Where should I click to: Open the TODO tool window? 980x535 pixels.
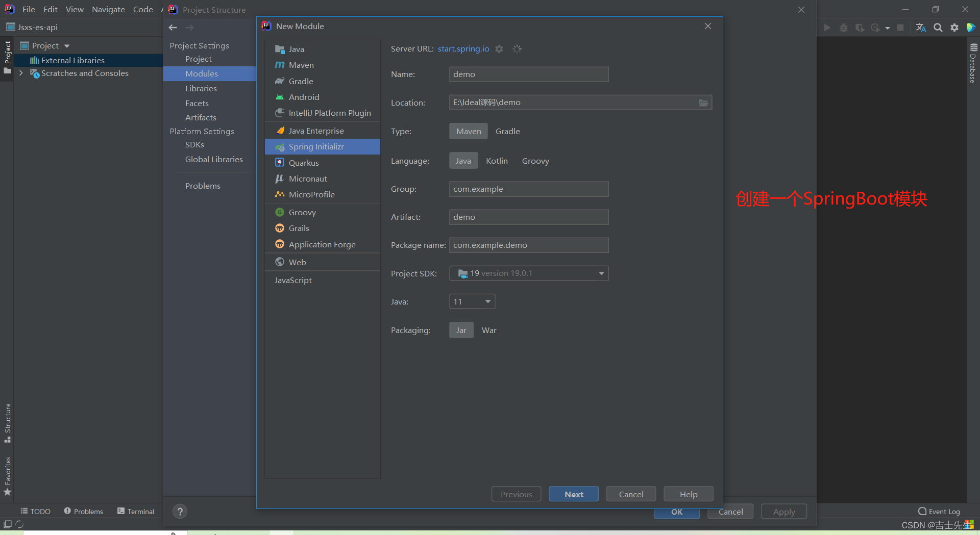tap(35, 511)
